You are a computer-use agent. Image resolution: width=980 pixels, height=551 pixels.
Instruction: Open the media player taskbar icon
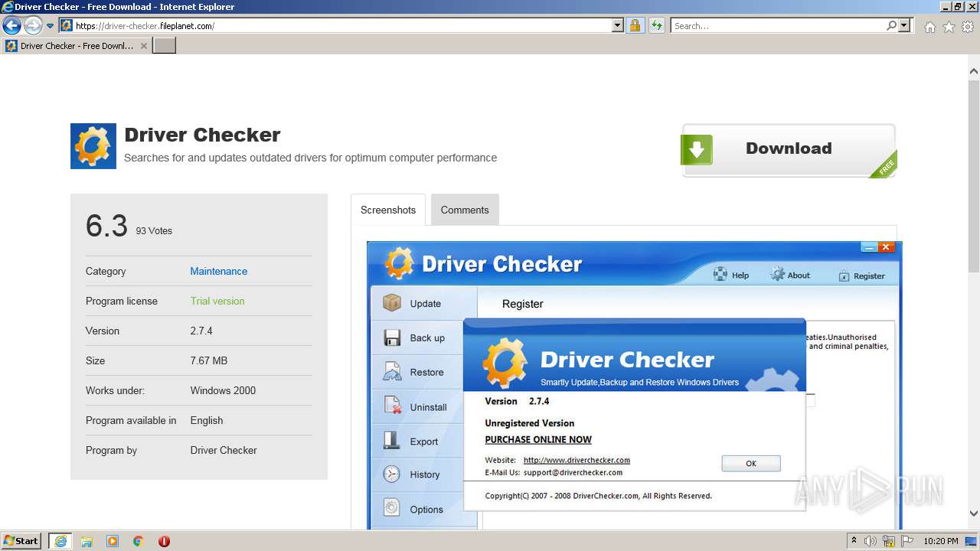click(x=113, y=541)
